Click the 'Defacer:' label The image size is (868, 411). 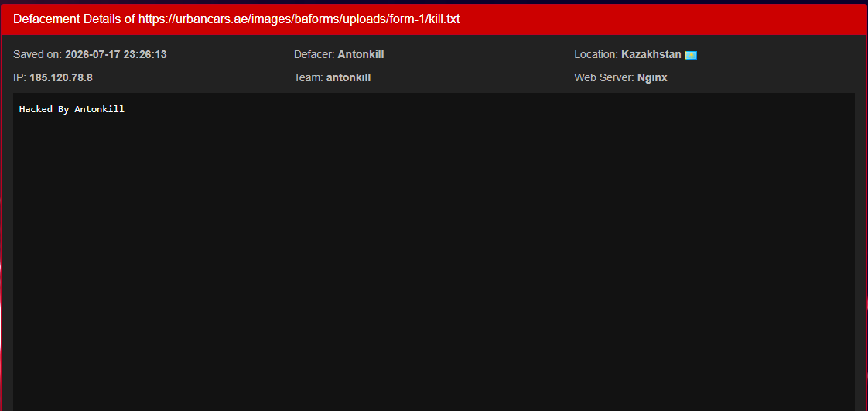coord(314,54)
